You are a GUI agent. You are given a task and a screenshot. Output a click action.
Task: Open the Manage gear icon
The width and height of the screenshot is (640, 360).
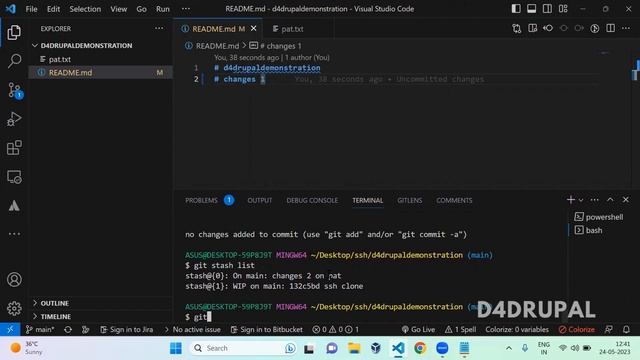click(x=14, y=308)
